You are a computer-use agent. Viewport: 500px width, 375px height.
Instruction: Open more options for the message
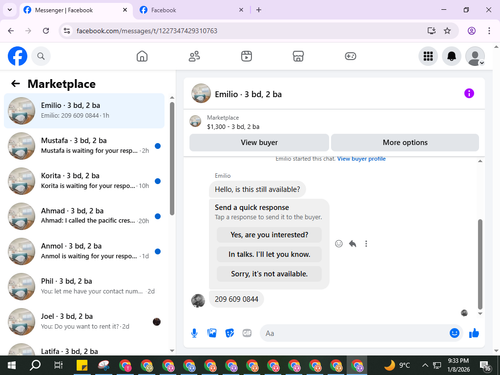(x=366, y=244)
